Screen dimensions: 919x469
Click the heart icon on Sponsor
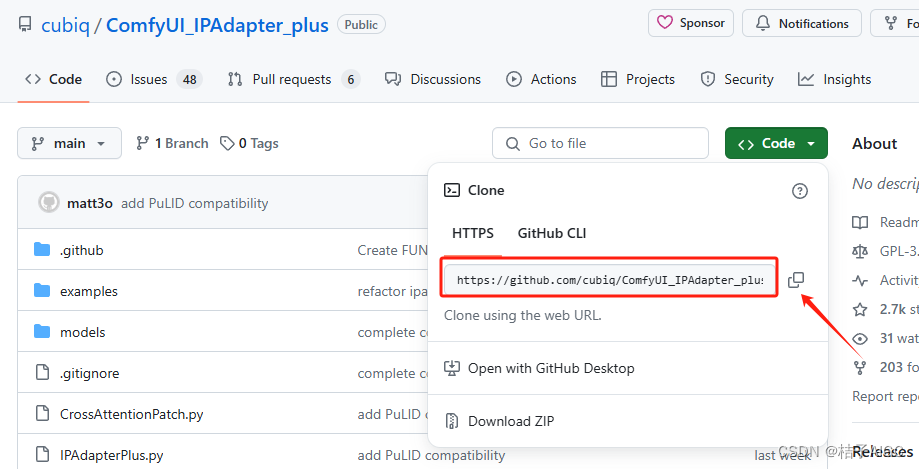tap(665, 23)
